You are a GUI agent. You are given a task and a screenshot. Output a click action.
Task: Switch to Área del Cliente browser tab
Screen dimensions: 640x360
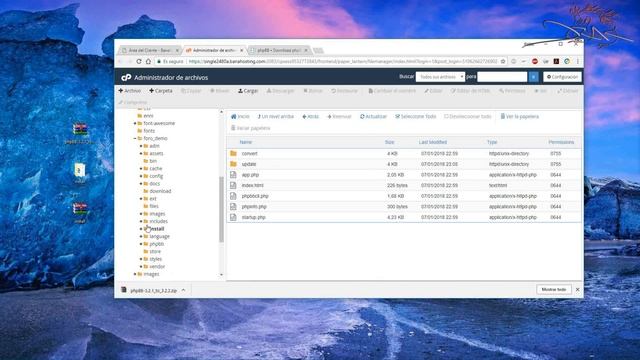click(x=149, y=50)
